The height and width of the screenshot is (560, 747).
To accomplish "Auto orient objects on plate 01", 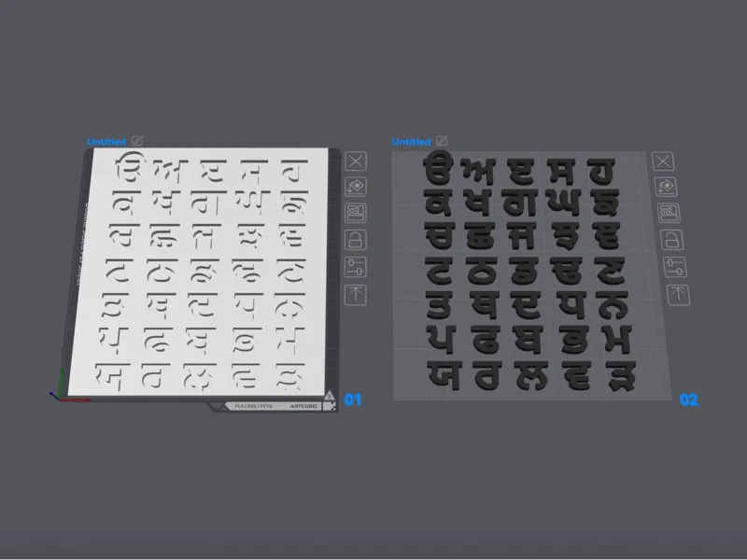I will 356,187.
